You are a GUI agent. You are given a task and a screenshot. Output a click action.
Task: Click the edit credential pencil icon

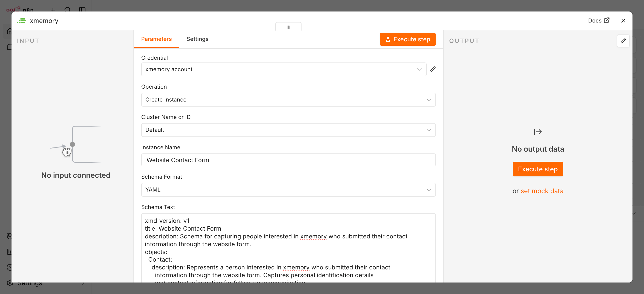432,69
